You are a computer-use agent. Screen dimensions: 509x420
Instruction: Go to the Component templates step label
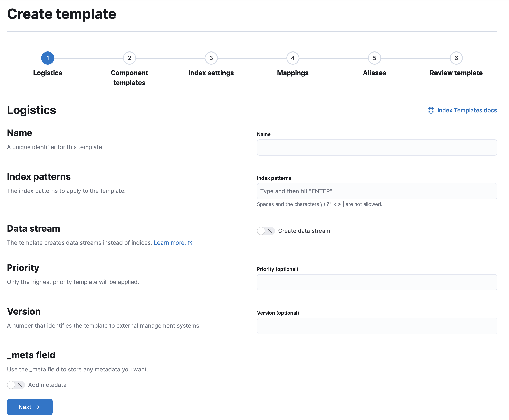(x=129, y=78)
